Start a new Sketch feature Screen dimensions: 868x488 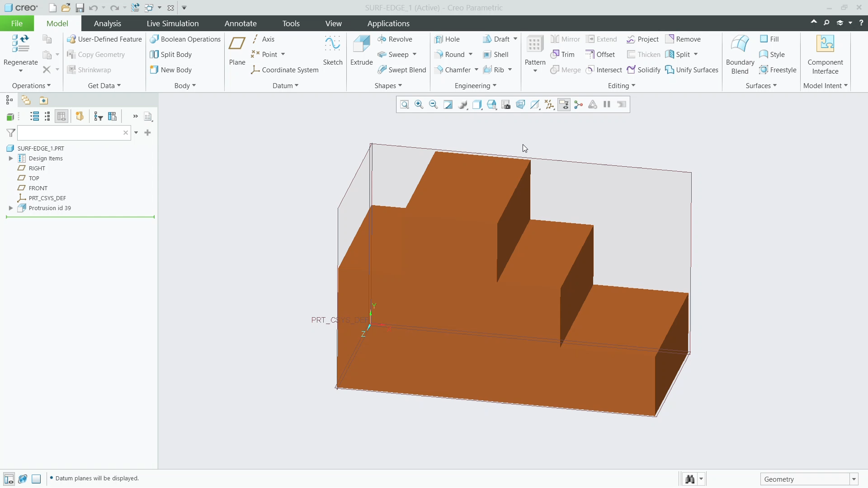coord(333,50)
